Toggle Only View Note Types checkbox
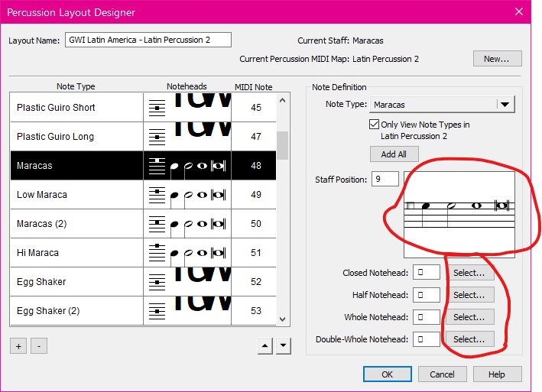 (374, 125)
